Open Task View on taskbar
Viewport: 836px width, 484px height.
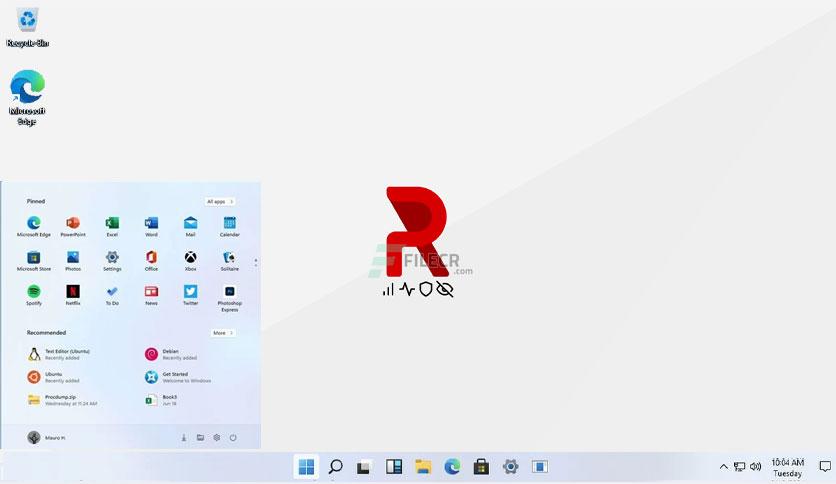pyautogui.click(x=364, y=467)
